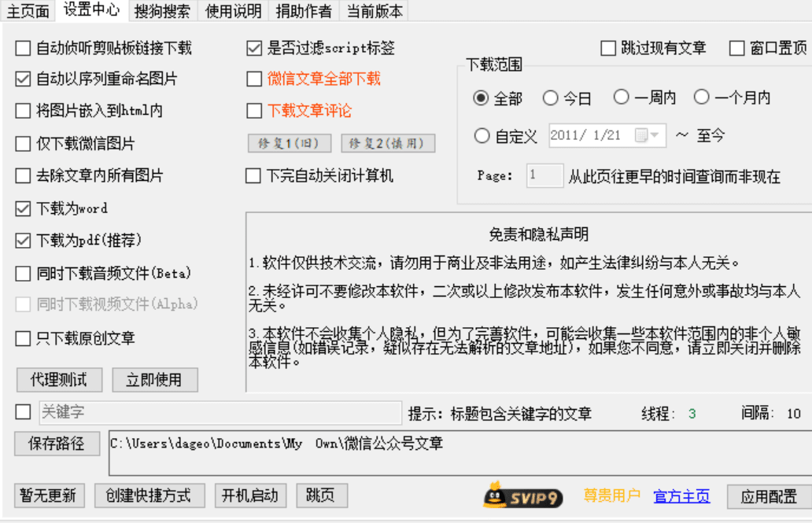The height and width of the screenshot is (523, 812).
Task: Click the 修复1(旧) button
Action: point(290,143)
